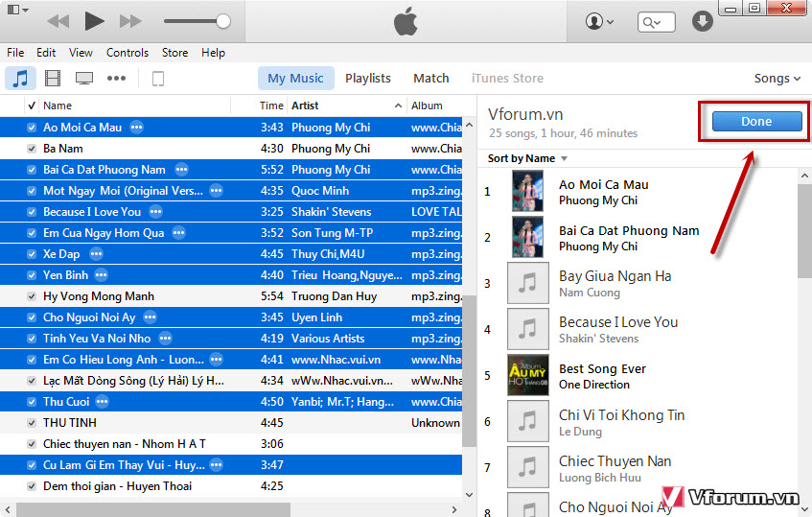Go to the iTunes Store tab

click(507, 79)
